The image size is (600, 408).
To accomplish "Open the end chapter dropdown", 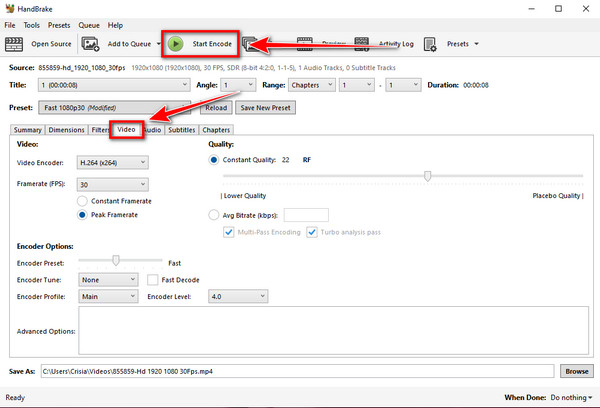I will click(403, 85).
